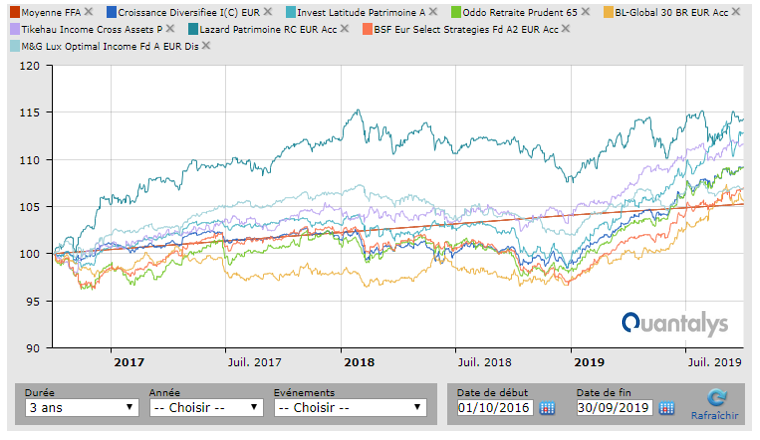Click the 2017 x-axis label
The image size is (760, 440).
(129, 362)
